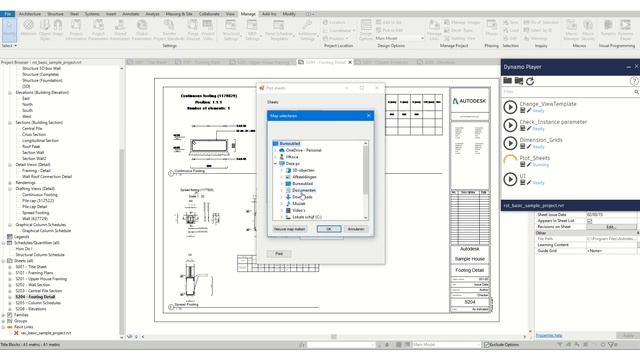Viewport: 640px width, 360px height.
Task: Open Shared Parameters ribbon tool
Action: 120,29
